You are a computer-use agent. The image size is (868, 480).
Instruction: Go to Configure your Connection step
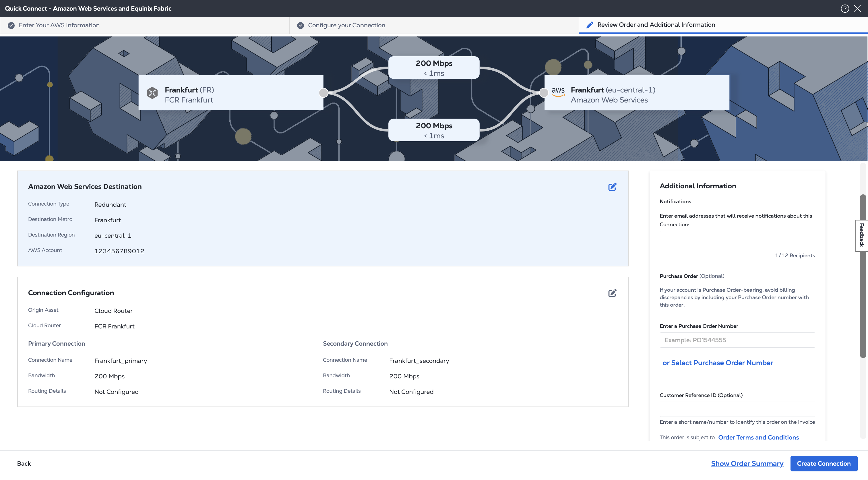coord(346,25)
